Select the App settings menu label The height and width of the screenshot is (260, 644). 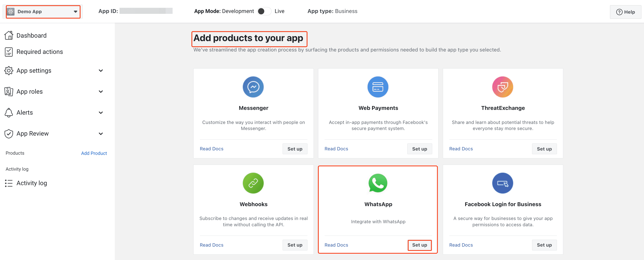click(x=34, y=71)
